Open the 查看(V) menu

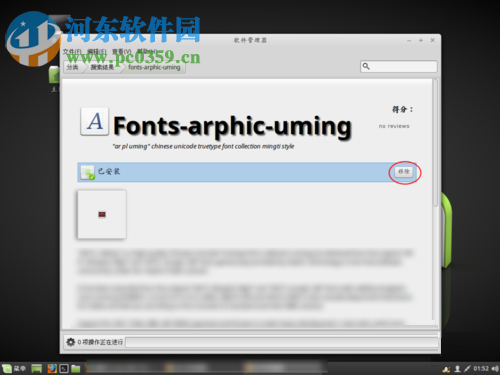click(x=122, y=52)
